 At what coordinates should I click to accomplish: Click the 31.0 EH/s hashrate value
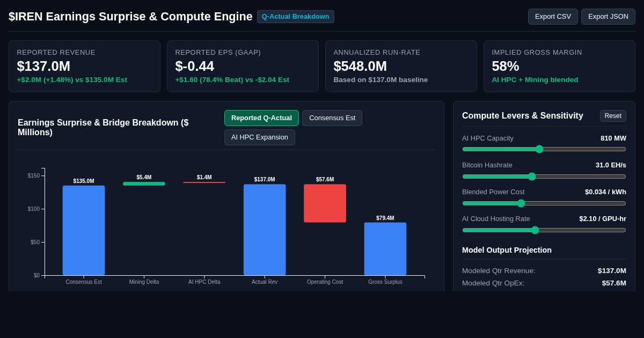pos(611,165)
